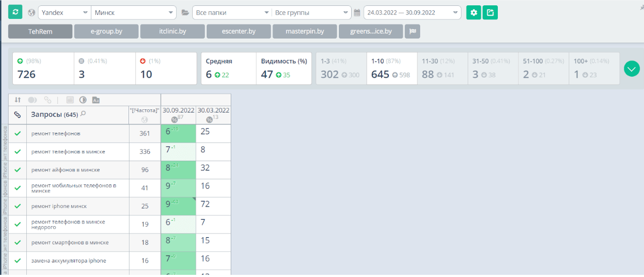644x277 pixels.
Task: Click the percent icon under 30.03.2022
Action: pos(209,120)
